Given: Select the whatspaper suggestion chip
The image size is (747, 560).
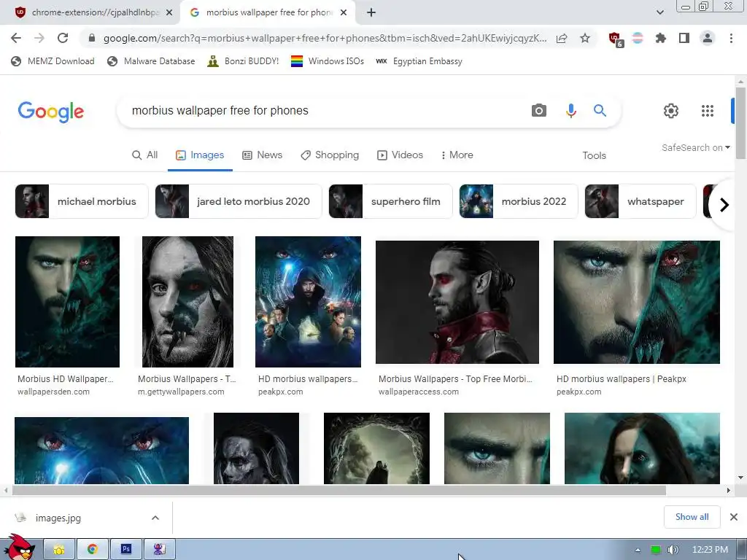Looking at the screenshot, I should pyautogui.click(x=640, y=201).
